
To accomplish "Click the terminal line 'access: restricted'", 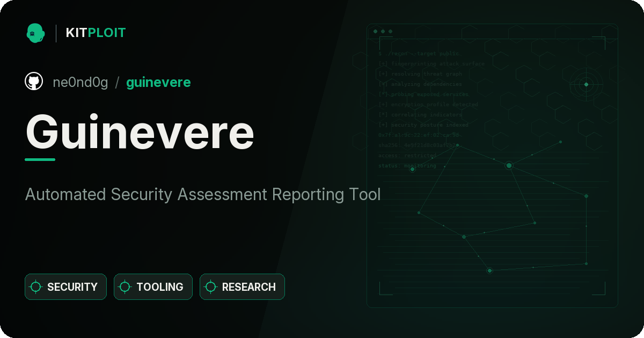I will click(x=407, y=156).
